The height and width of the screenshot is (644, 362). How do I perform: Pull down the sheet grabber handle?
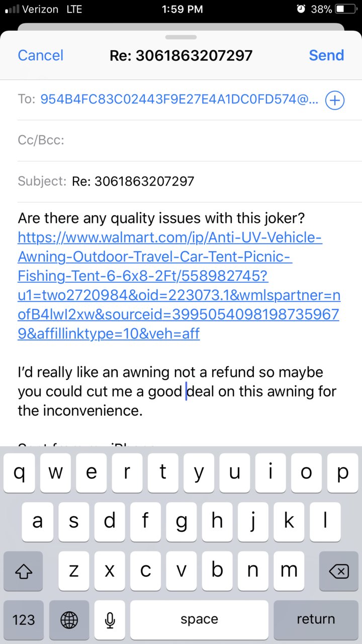(181, 37)
